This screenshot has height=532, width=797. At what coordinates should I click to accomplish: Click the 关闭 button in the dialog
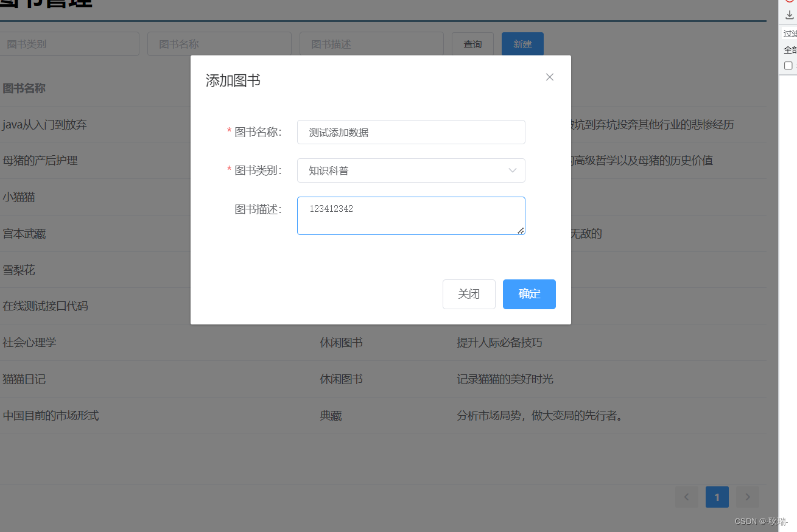tap(469, 294)
